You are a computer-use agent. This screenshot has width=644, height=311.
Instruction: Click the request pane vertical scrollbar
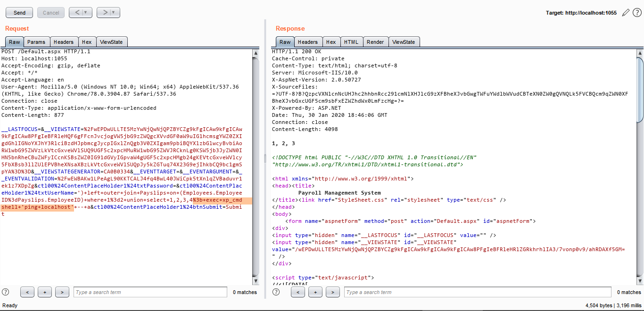(x=256, y=166)
